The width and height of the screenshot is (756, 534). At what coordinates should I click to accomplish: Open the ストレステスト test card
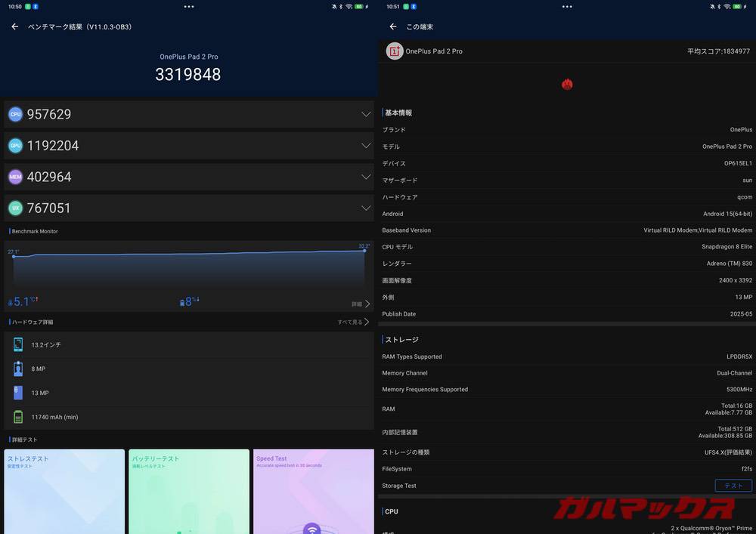64,491
